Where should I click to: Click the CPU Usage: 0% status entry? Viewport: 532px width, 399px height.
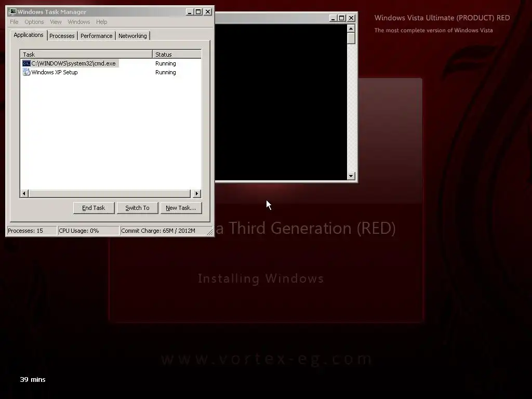[88, 231]
